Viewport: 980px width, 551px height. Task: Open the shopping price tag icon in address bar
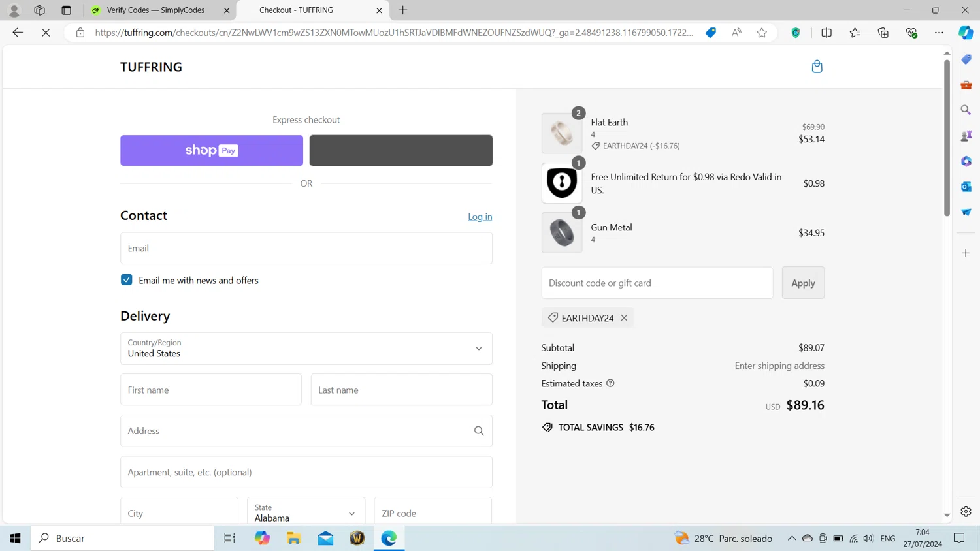click(x=711, y=33)
